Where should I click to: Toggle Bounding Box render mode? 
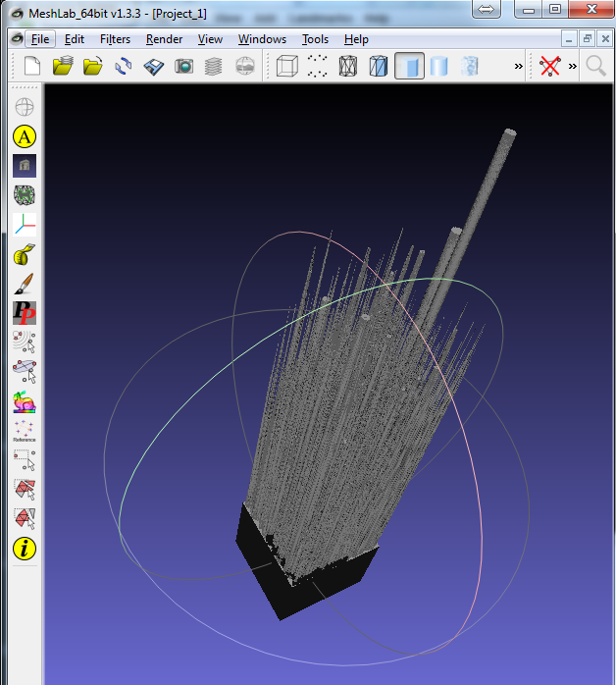tap(286, 66)
